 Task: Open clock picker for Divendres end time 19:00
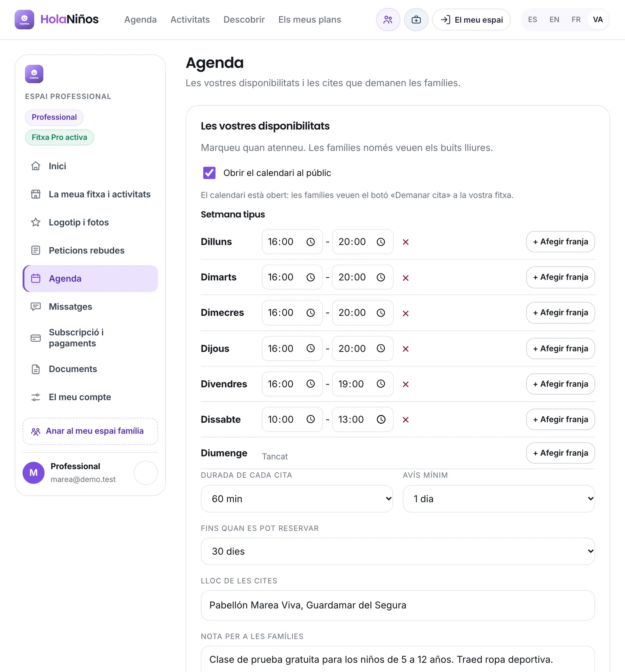tap(381, 384)
